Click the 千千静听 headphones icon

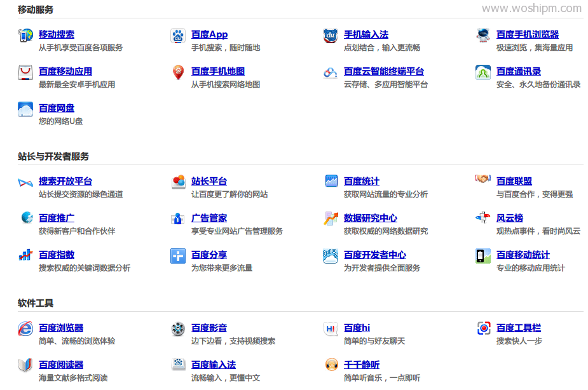[x=331, y=365]
